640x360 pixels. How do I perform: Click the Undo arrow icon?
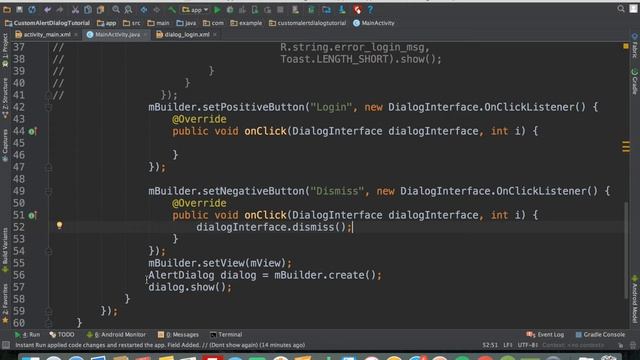(47, 9)
